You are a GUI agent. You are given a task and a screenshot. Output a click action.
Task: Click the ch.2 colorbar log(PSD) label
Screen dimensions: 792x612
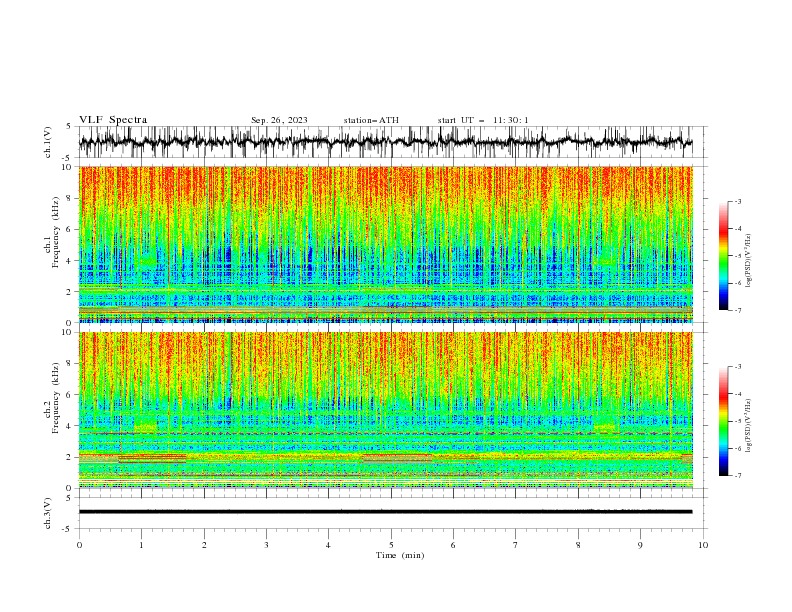(x=749, y=426)
